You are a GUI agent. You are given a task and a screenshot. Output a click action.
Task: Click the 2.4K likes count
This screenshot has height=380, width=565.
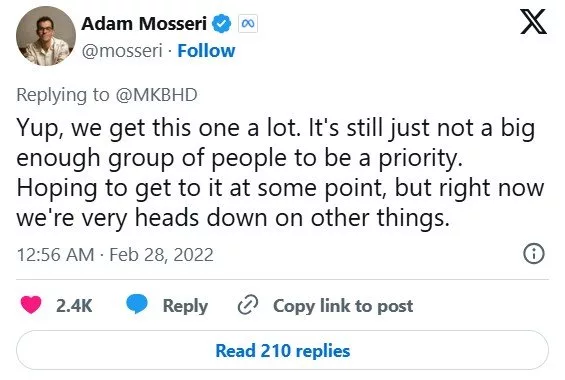click(74, 305)
